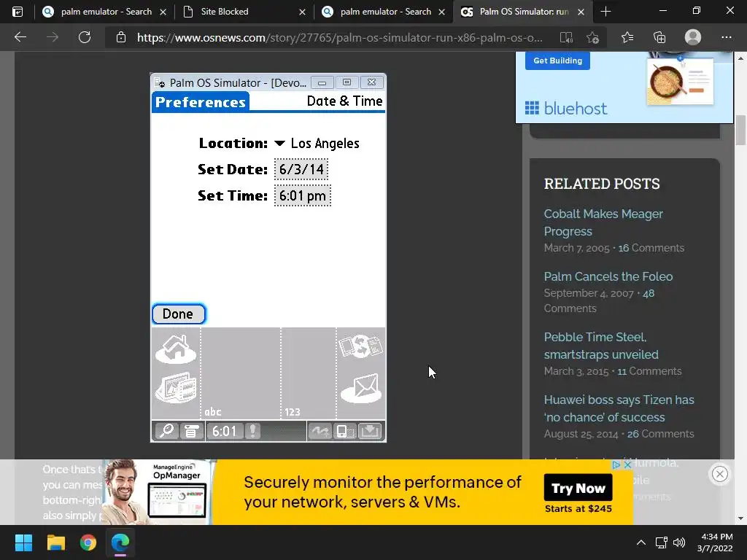Click the page vertical scrollbar thumb
The height and width of the screenshot is (560, 747).
741,130
